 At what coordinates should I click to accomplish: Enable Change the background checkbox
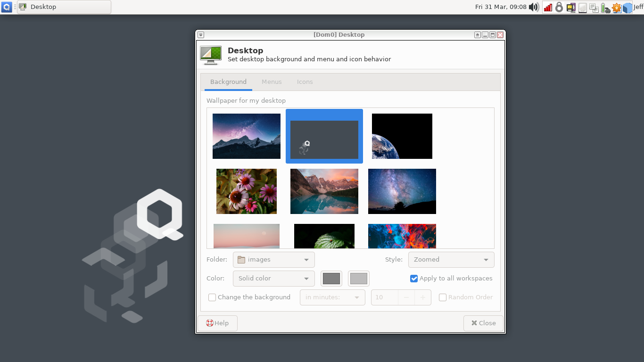(212, 297)
